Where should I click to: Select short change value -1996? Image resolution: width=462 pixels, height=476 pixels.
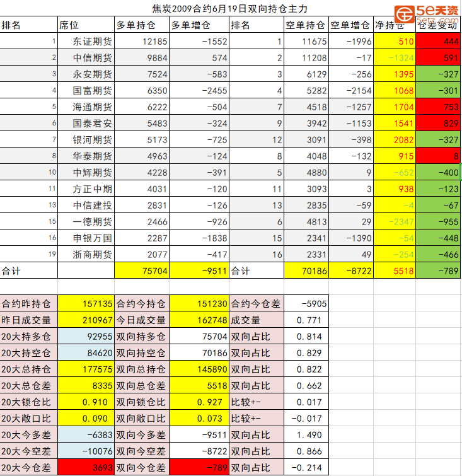pyautogui.click(x=351, y=41)
